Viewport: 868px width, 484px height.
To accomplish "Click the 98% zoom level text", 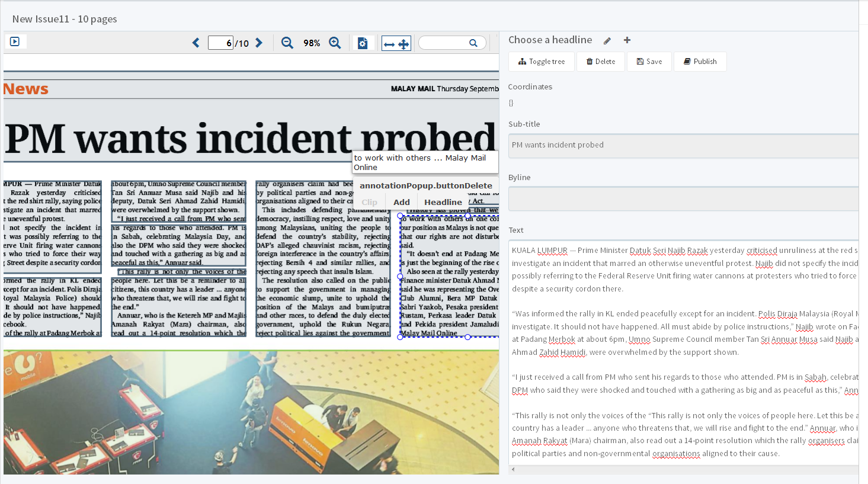I will 312,43.
